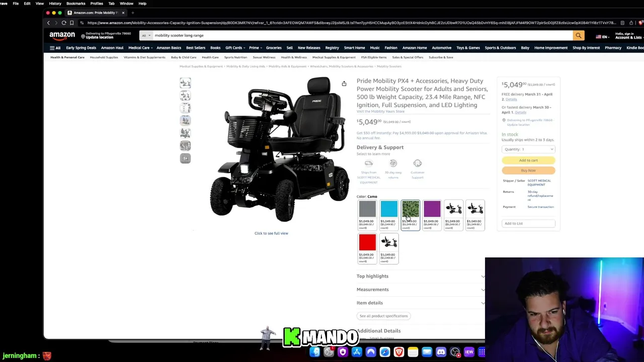
Task: Open Finder from the dock
Action: [314, 352]
